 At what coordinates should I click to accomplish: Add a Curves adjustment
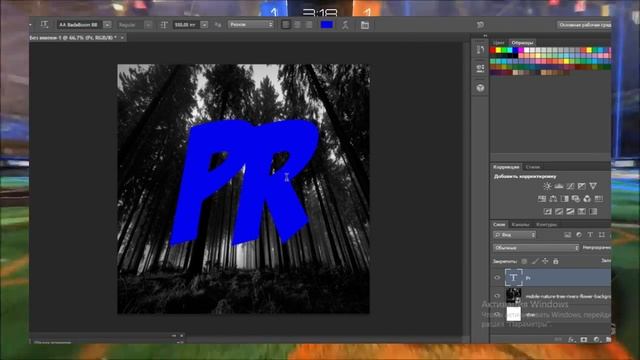570,186
